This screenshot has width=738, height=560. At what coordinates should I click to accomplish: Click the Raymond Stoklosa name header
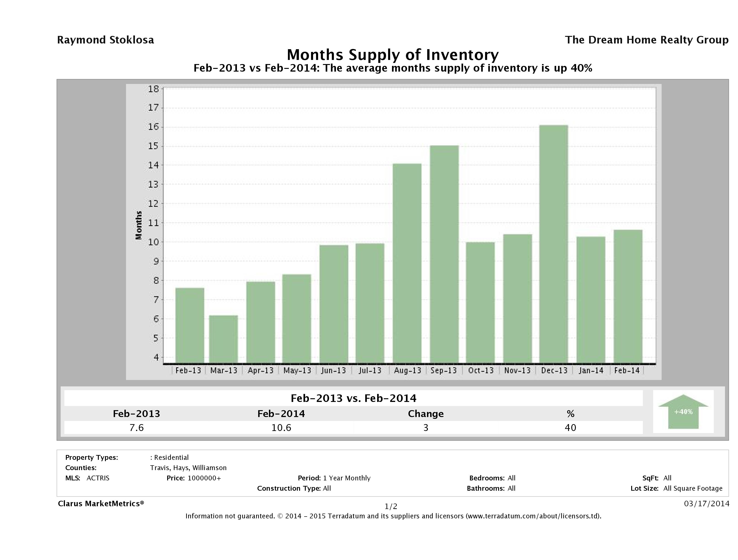105,40
